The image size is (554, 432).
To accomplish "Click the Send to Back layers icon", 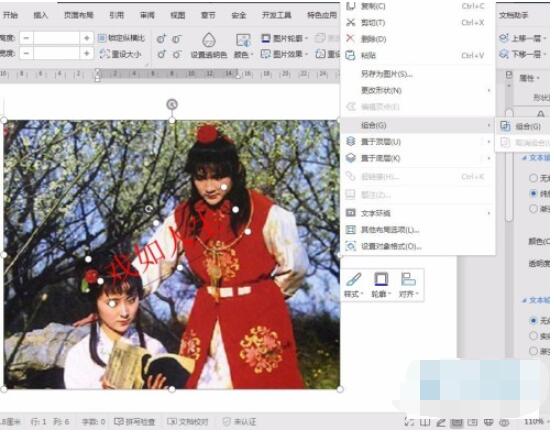I will pyautogui.click(x=350, y=158).
